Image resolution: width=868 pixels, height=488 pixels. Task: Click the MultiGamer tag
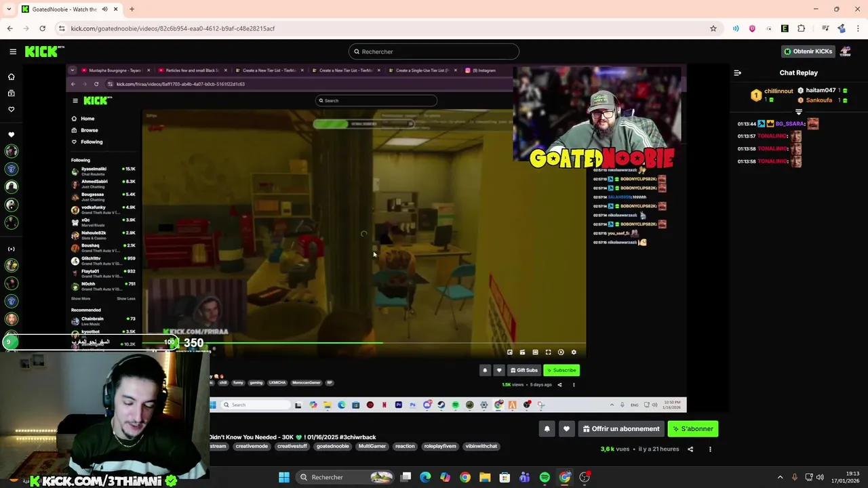[x=372, y=446]
